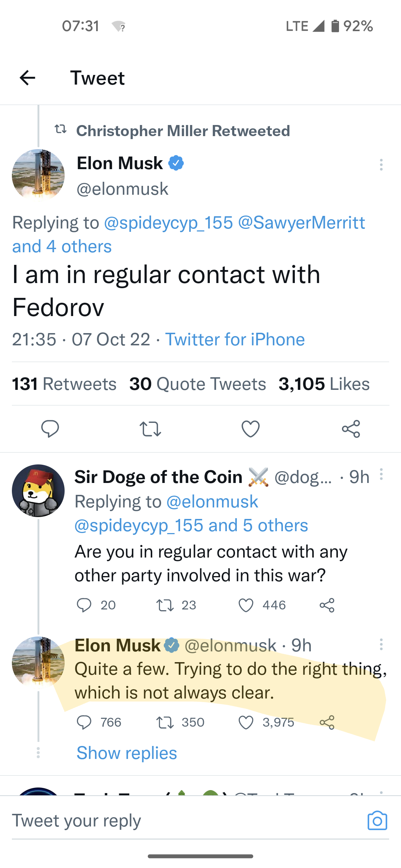
Task: Share Sir Doge of the Coin's reply
Action: pos(327,605)
